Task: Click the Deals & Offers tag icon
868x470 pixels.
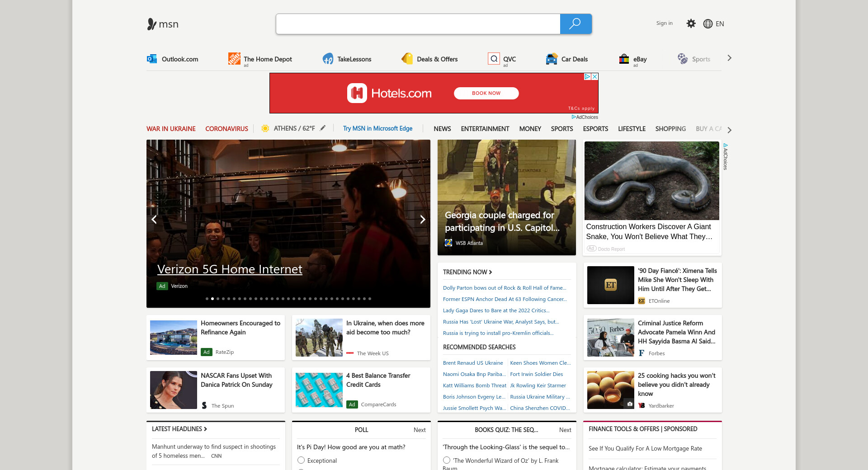Action: 407,59
